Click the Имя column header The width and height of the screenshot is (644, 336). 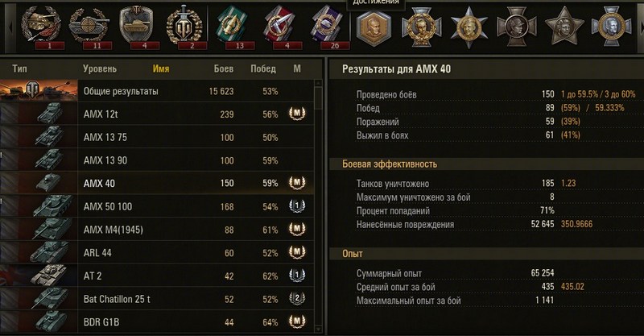pyautogui.click(x=159, y=69)
